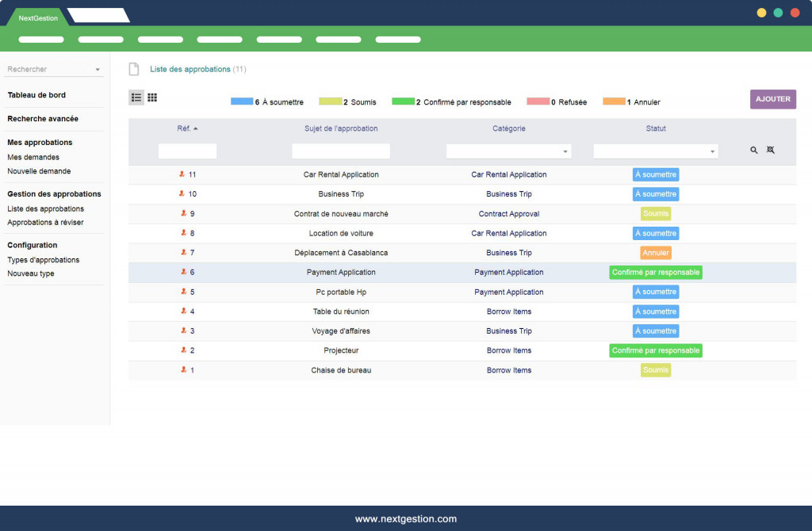The width and height of the screenshot is (812, 531).
Task: Click the AJOUTER button
Action: [772, 99]
